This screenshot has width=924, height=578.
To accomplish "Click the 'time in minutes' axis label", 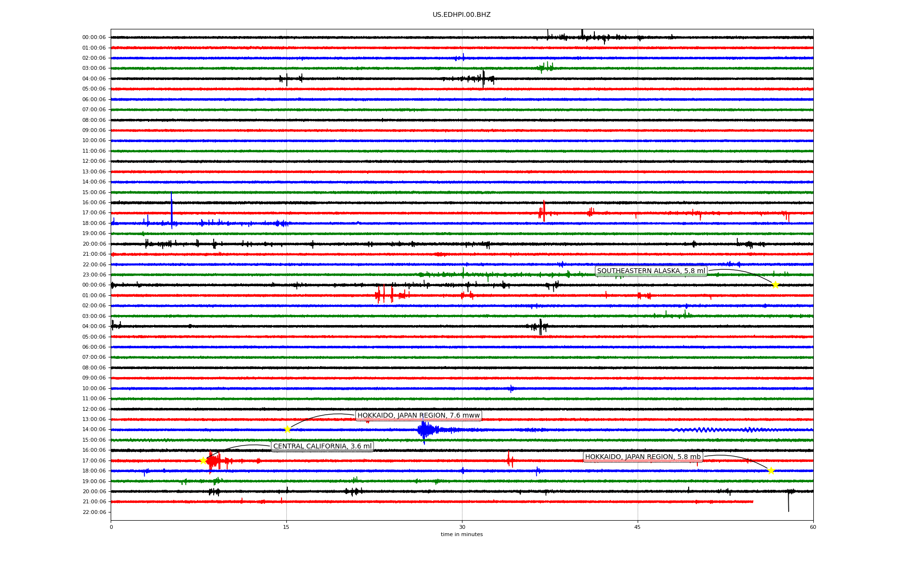I will [x=462, y=534].
